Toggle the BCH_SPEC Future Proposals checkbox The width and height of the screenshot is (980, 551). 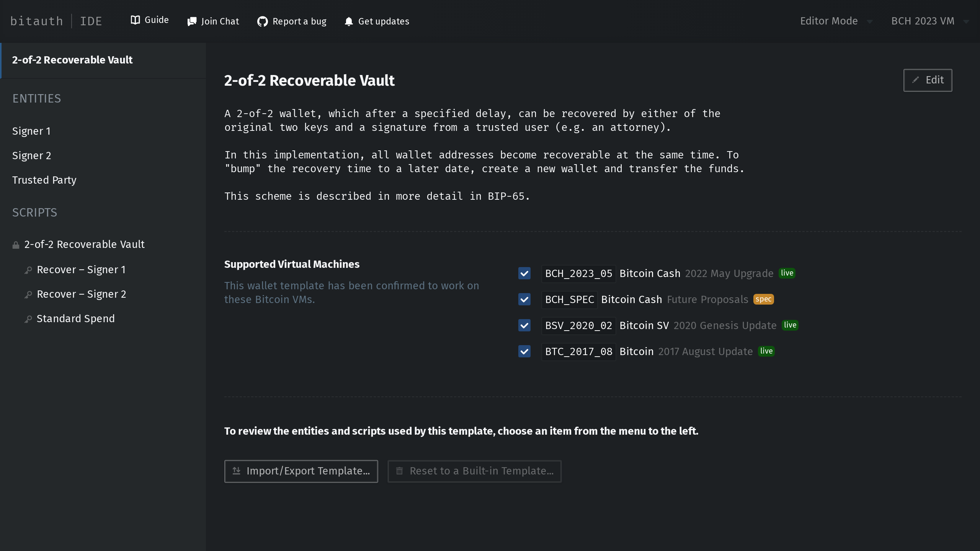coord(524,300)
